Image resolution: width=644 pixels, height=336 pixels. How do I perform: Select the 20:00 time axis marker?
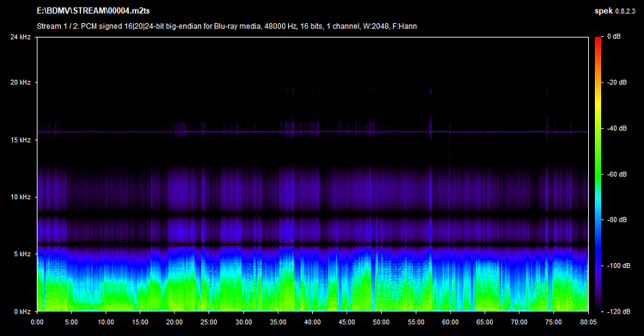click(175, 322)
